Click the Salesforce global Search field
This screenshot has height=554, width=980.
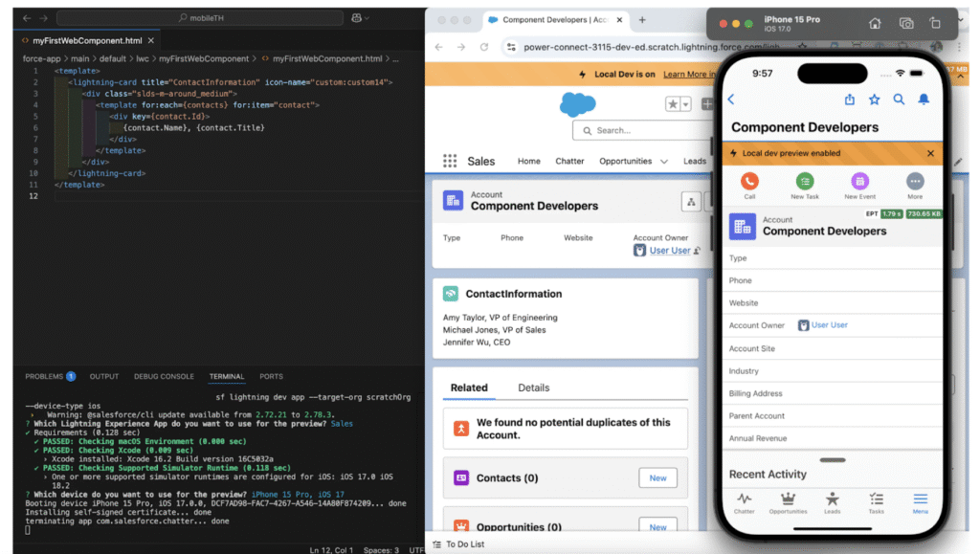point(644,130)
